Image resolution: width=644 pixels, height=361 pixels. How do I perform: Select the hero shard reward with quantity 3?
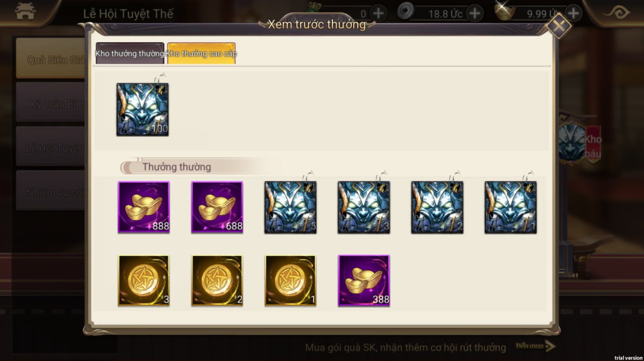(x=364, y=207)
